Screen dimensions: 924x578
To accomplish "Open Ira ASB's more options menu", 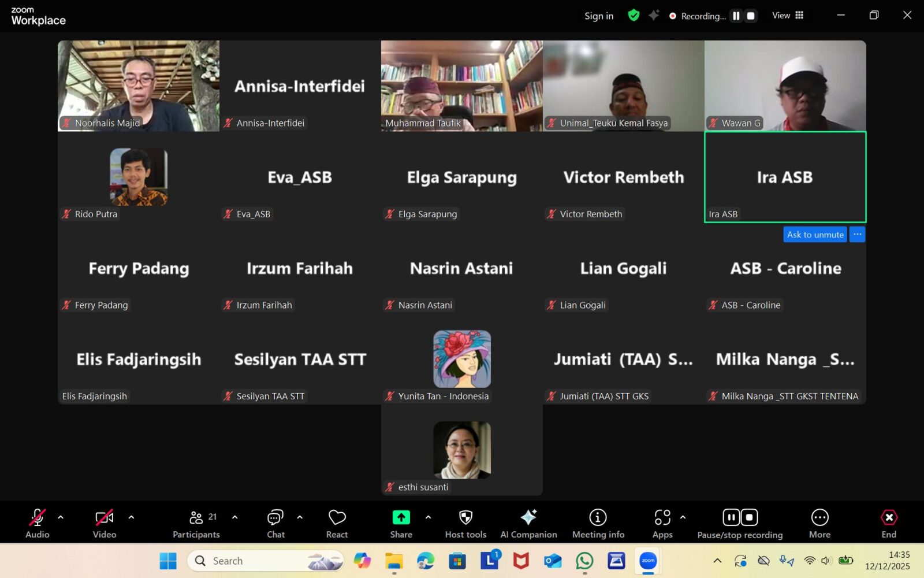I will (858, 234).
